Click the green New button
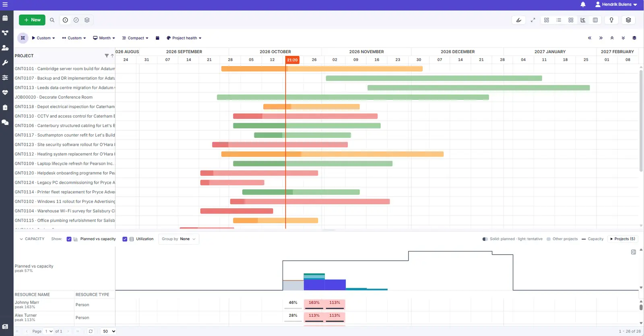This screenshot has height=336, width=644. click(32, 20)
